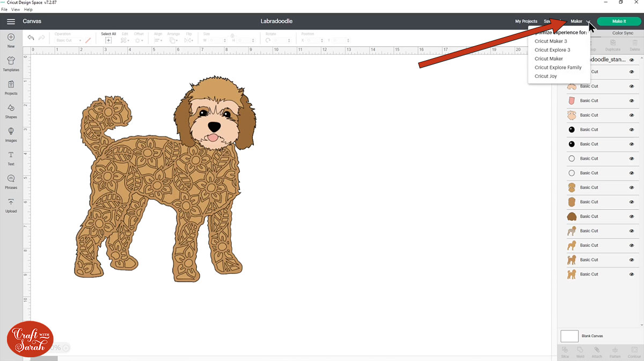
Task: Open the Phrases panel
Action: [x=11, y=180]
